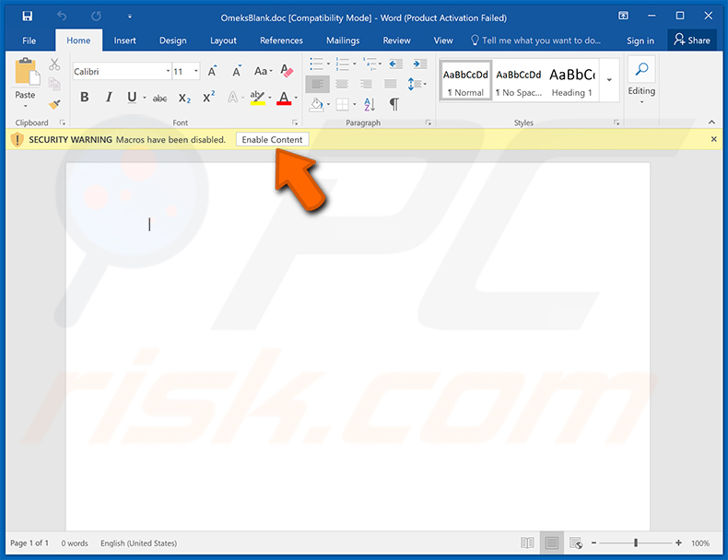Adjust the zoom slider handle

[636, 542]
